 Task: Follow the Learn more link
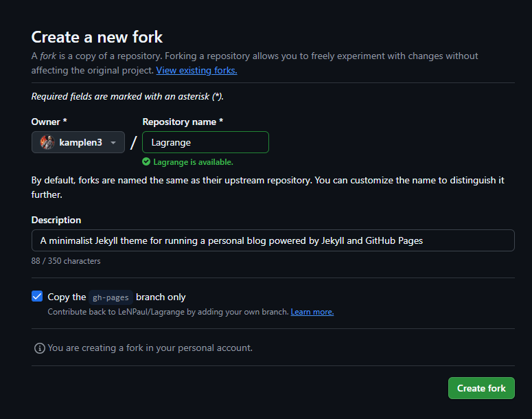tap(312, 312)
